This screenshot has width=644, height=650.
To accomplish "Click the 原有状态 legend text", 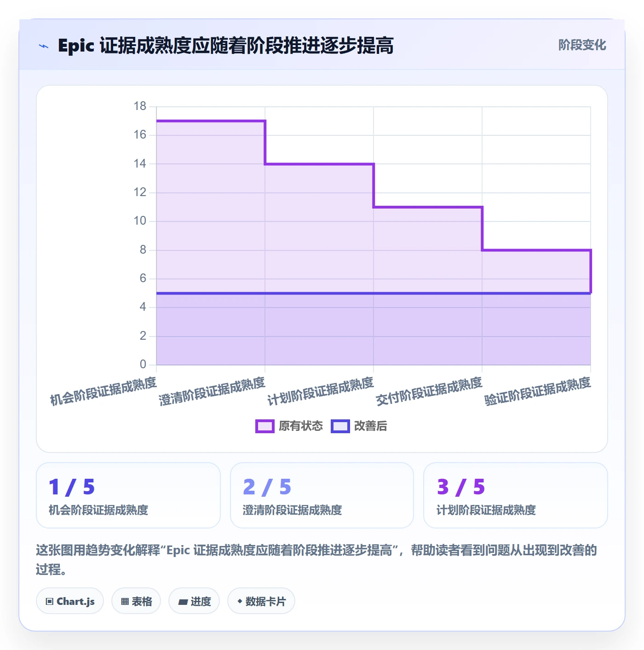I will click(301, 426).
